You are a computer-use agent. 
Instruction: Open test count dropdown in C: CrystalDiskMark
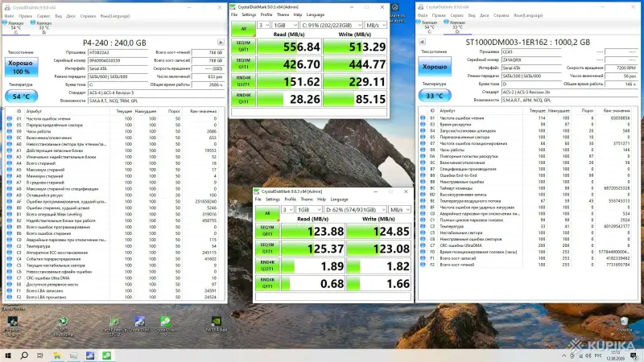[263, 25]
